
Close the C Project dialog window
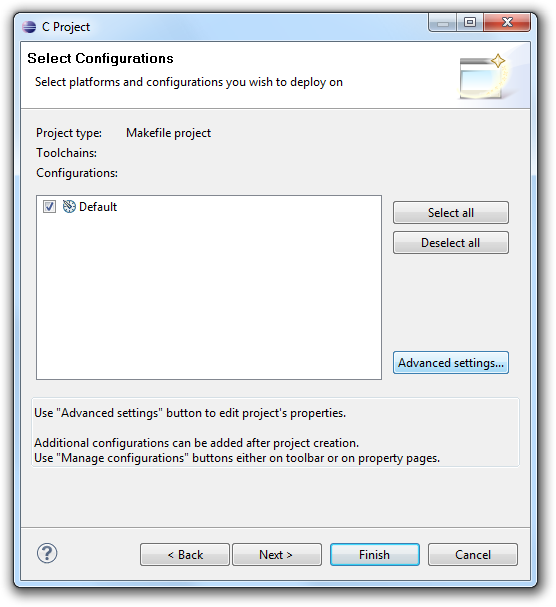pyautogui.click(x=507, y=23)
